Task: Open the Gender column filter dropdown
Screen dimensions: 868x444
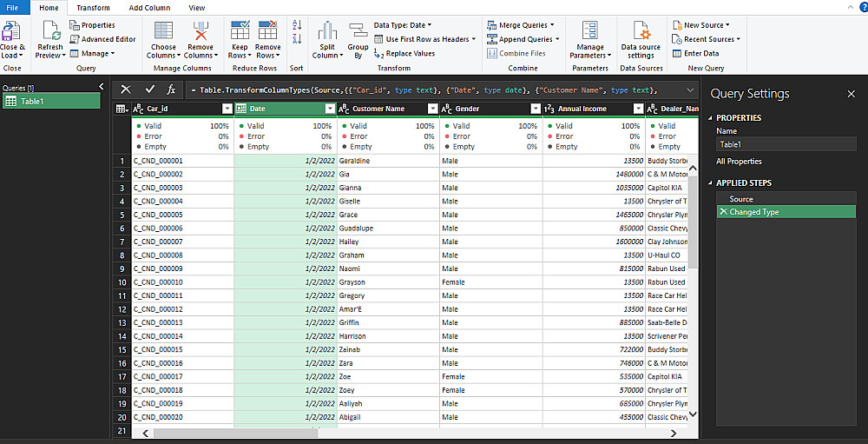Action: [536, 109]
